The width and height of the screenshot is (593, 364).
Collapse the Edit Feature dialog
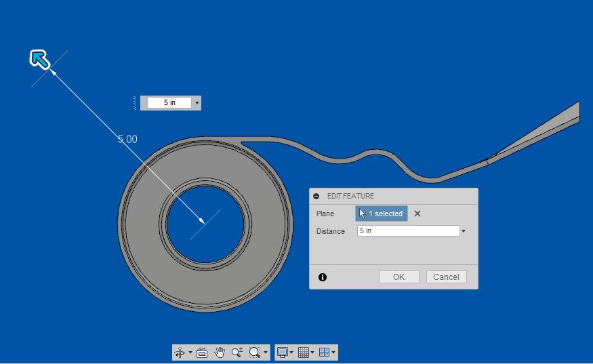(x=316, y=196)
